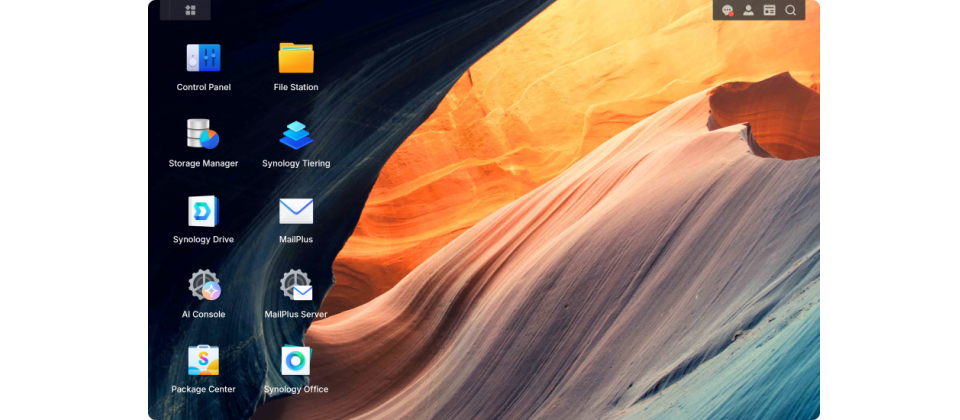Viewport: 960px width, 420px height.
Task: Open the Storage Manager icon
Action: [x=203, y=134]
